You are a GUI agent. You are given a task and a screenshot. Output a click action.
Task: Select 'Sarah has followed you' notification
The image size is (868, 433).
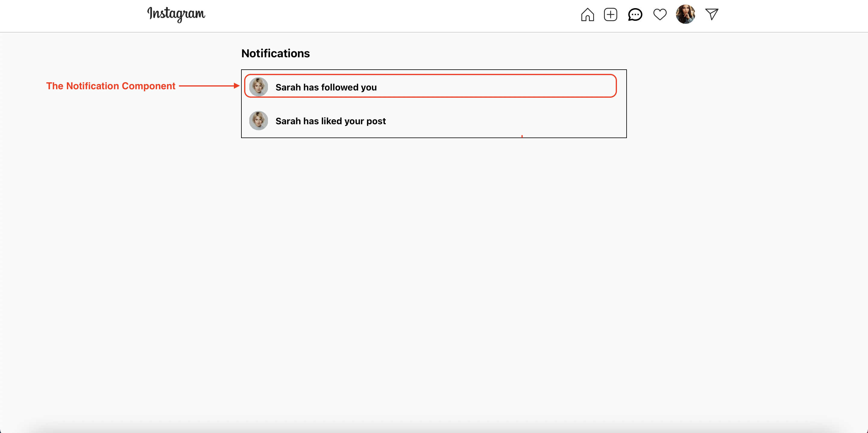click(x=430, y=86)
